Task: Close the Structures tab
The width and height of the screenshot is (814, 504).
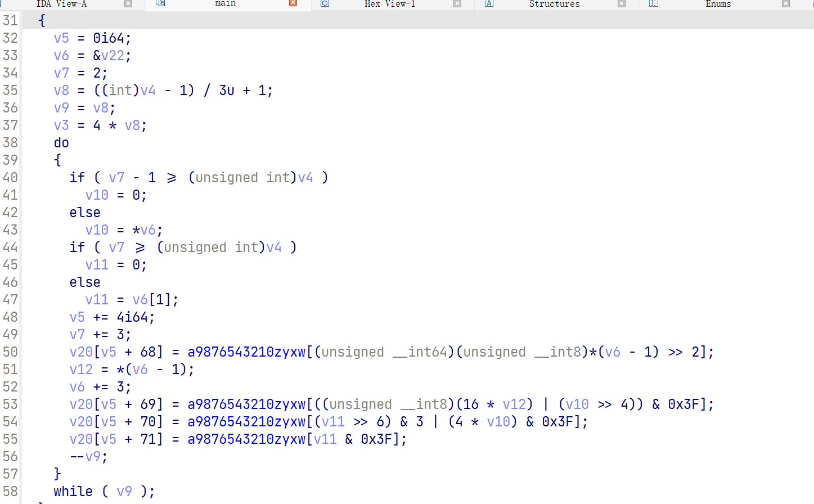Action: [622, 4]
